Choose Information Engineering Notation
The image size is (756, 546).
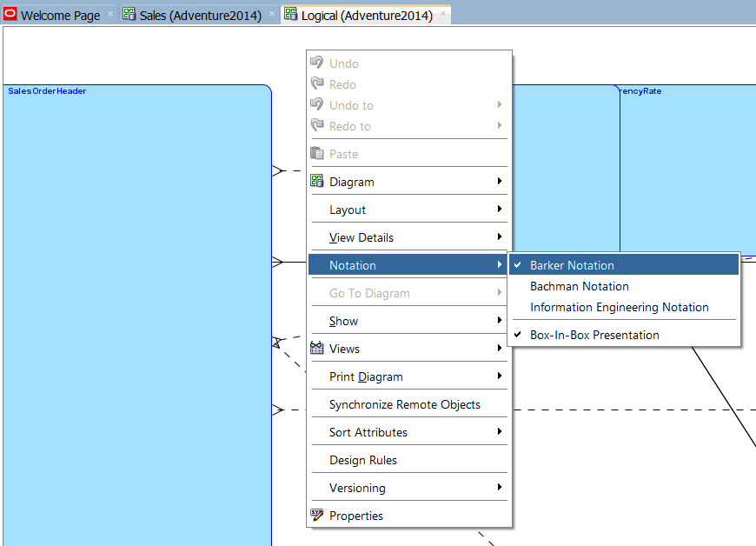coord(620,309)
